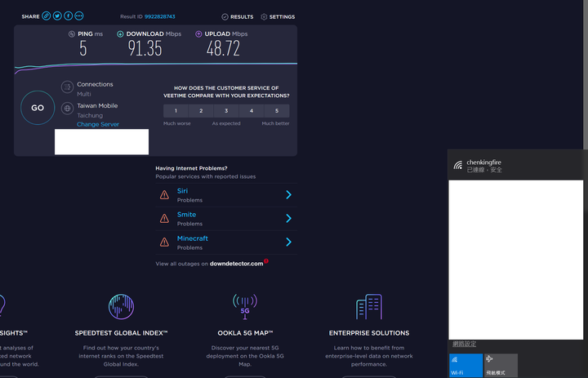588x378 pixels.
Task: Click chenkingfire Wi-Fi signal icon
Action: (458, 166)
